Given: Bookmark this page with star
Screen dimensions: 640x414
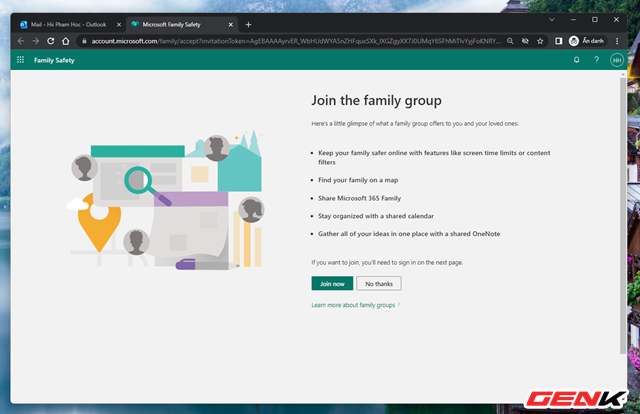Looking at the screenshot, I should click(x=540, y=41).
